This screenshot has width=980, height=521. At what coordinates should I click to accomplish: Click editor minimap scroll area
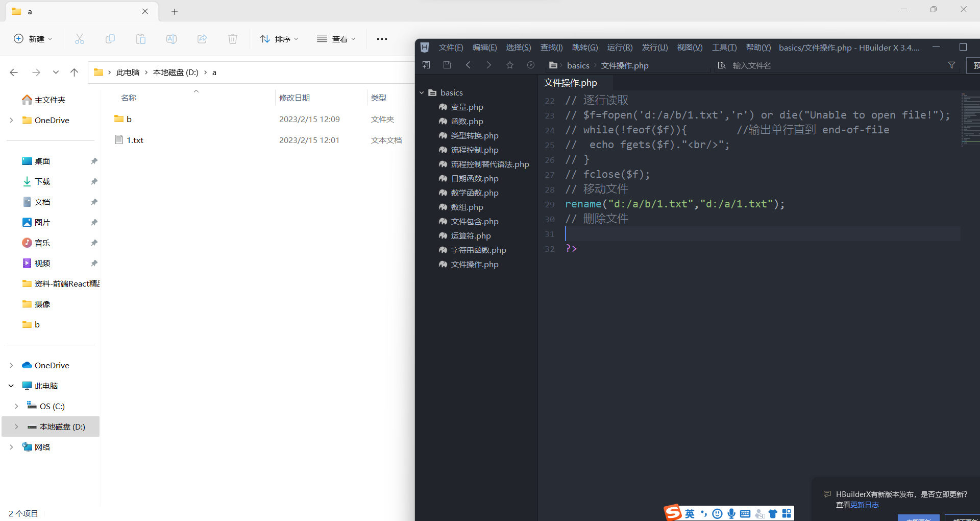tap(970, 120)
